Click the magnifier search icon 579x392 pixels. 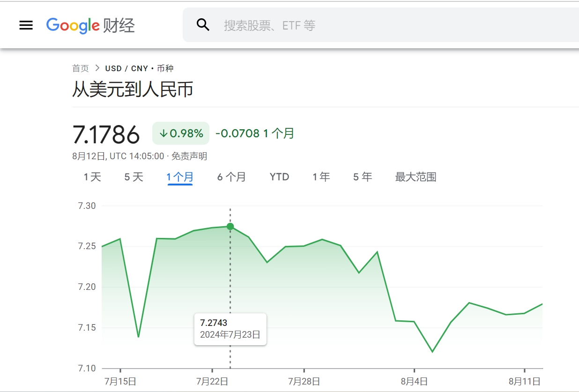click(203, 25)
